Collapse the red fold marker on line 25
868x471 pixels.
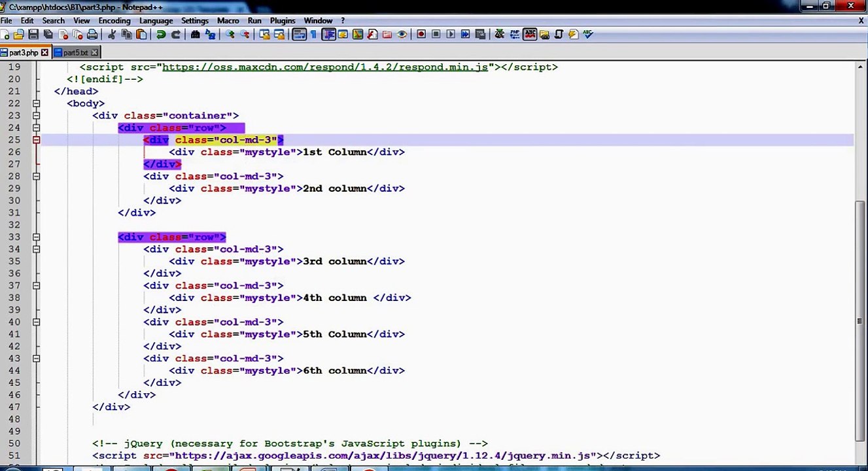36,140
